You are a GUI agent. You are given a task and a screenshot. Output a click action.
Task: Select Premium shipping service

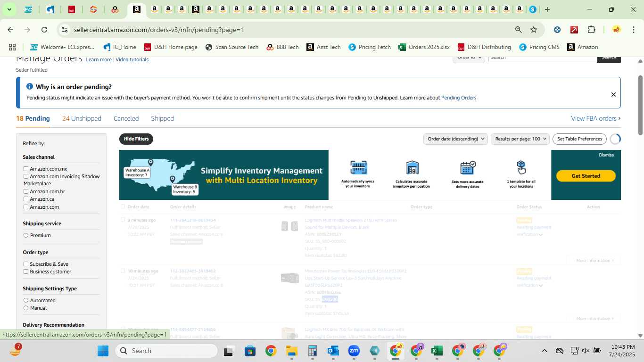(x=26, y=235)
